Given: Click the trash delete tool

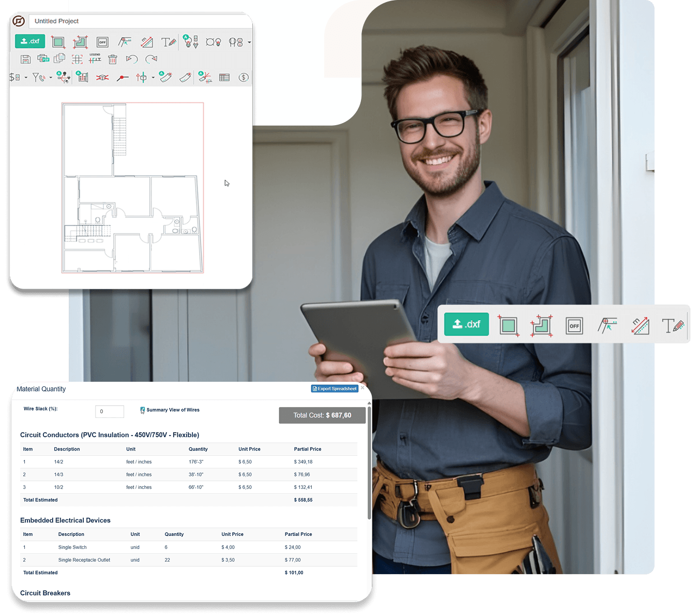Looking at the screenshot, I should click(x=113, y=59).
